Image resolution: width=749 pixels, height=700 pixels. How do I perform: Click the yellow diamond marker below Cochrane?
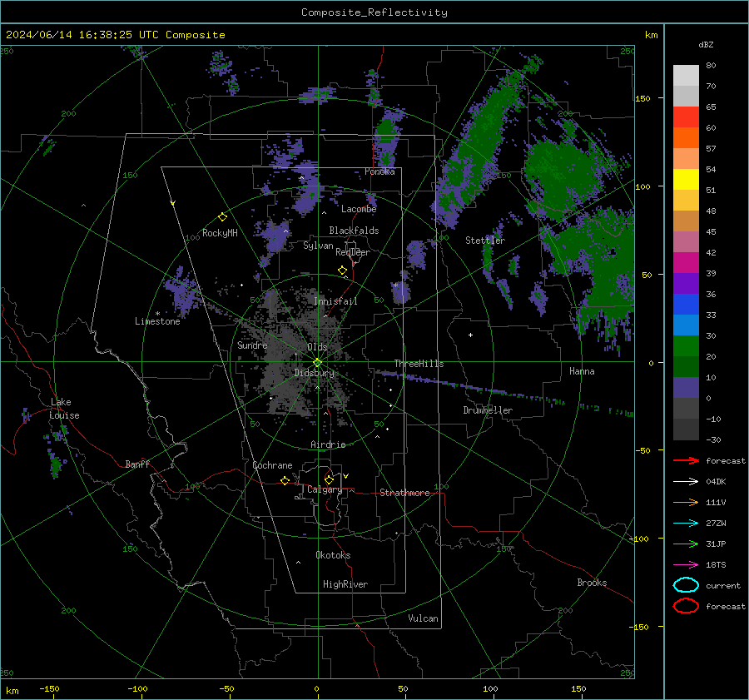point(285,480)
